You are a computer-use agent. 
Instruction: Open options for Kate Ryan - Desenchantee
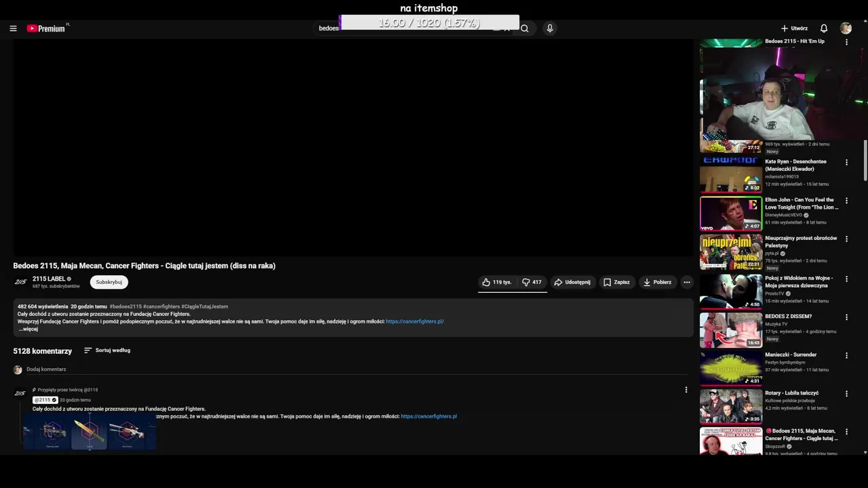846,163
